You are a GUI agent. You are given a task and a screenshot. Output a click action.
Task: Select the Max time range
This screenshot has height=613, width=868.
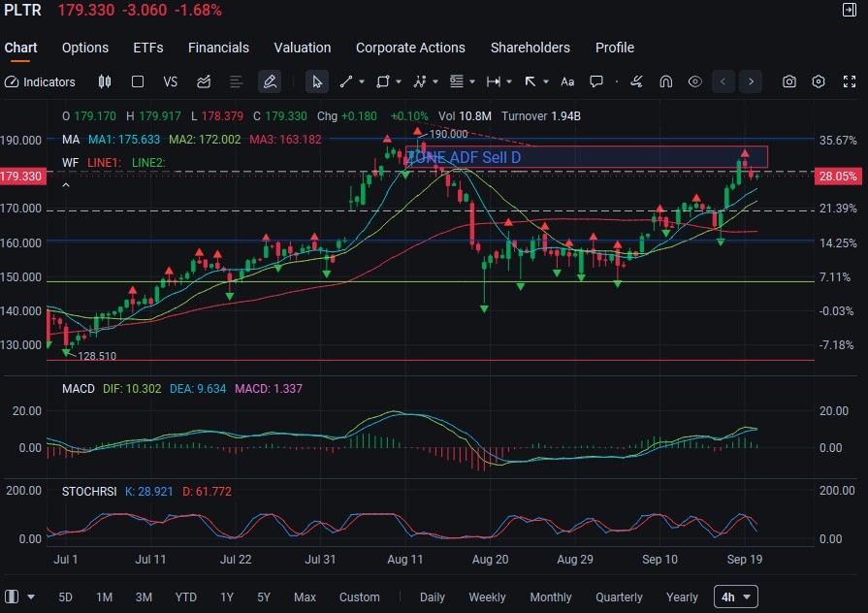tap(305, 597)
